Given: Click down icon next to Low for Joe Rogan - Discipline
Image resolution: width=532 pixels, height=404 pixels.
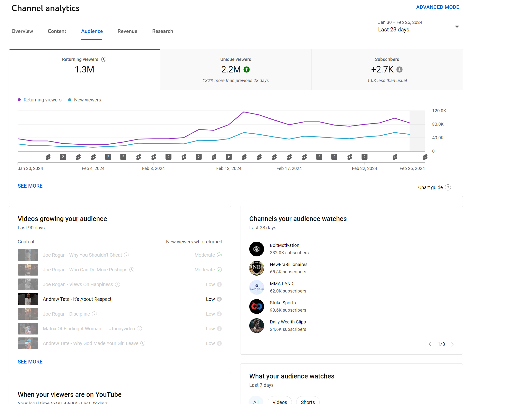Looking at the screenshot, I should (219, 314).
